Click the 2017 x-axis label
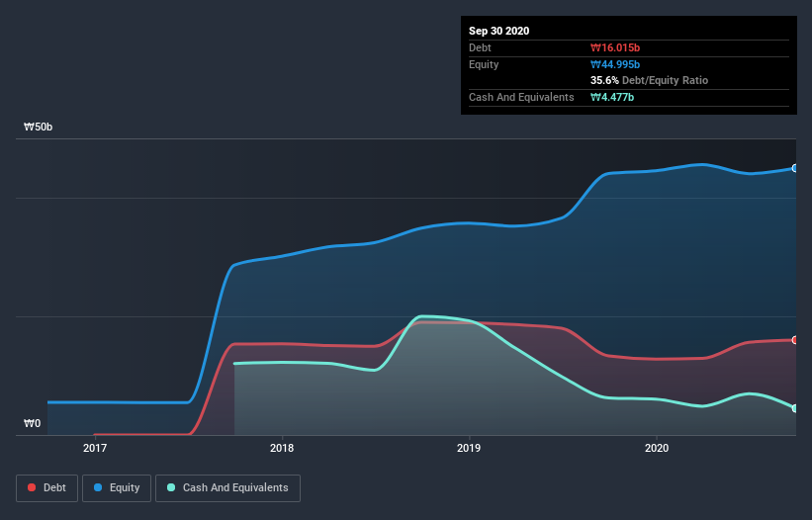The image size is (812, 520). pos(95,448)
